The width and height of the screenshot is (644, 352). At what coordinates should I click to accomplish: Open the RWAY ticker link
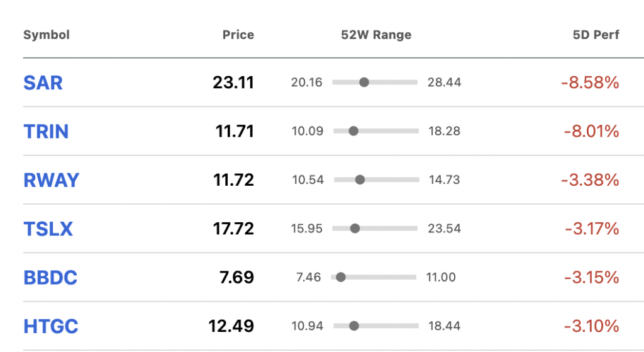[x=52, y=180]
